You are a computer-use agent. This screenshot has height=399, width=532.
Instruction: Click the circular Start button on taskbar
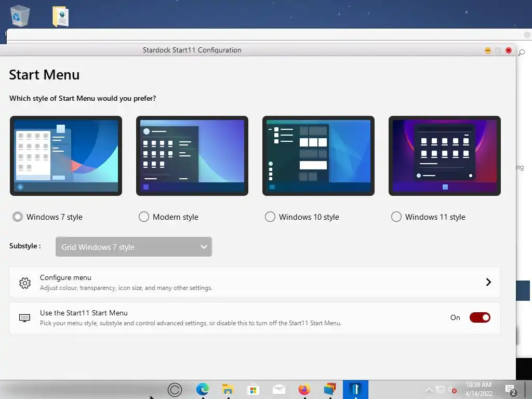(x=175, y=390)
